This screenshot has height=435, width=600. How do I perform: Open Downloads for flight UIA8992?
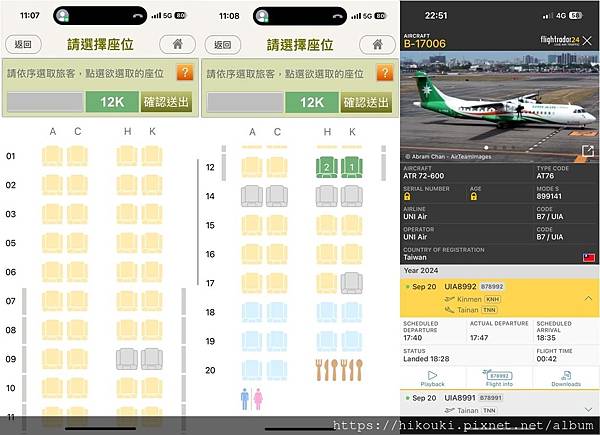(566, 378)
